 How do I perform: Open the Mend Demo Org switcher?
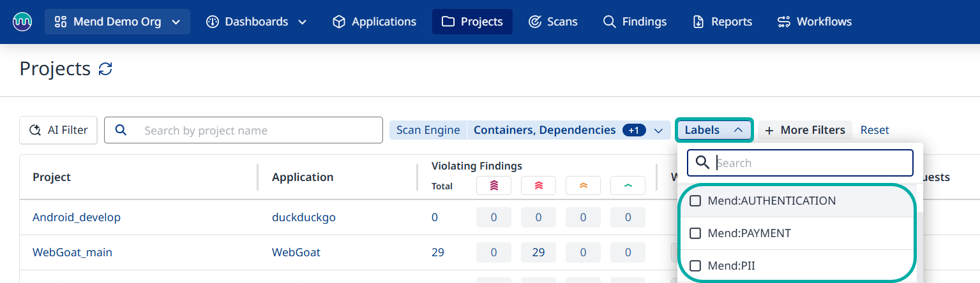(117, 22)
